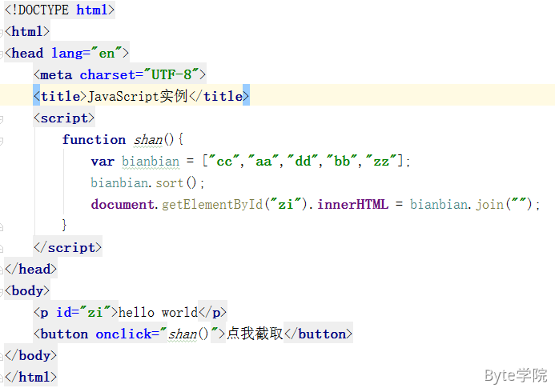Click the "zz" string in the array

click(381, 162)
